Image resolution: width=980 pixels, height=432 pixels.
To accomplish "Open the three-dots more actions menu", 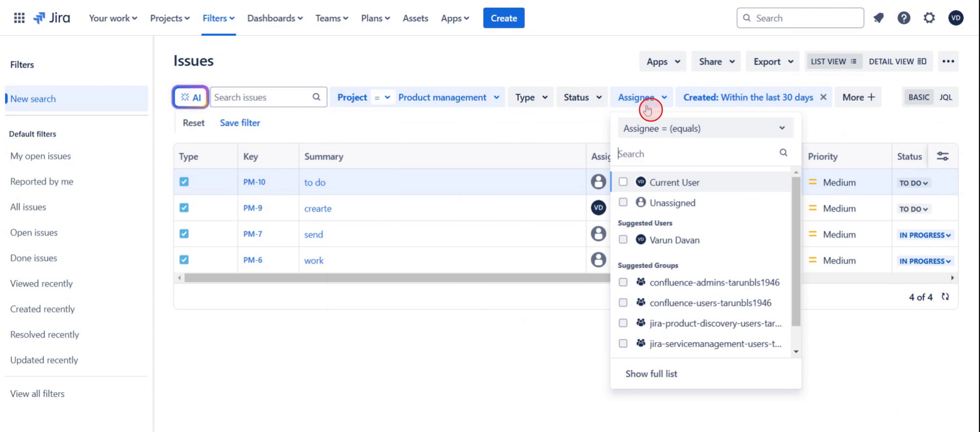I will click(x=948, y=61).
